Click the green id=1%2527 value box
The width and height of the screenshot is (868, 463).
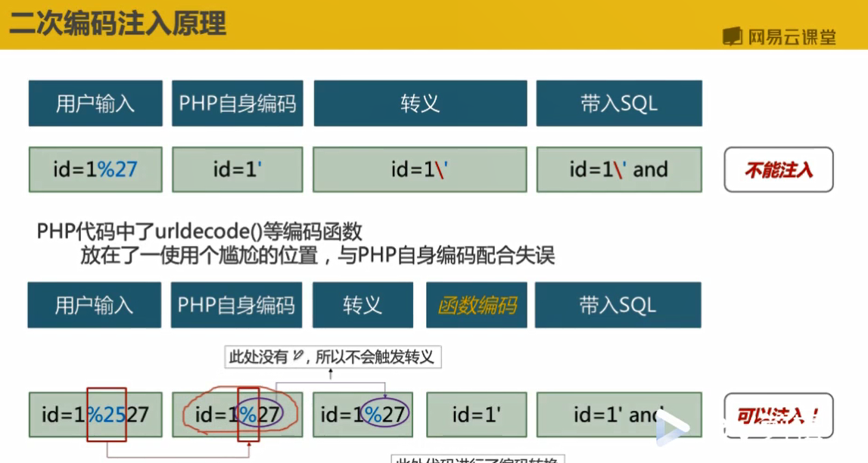[94, 414]
